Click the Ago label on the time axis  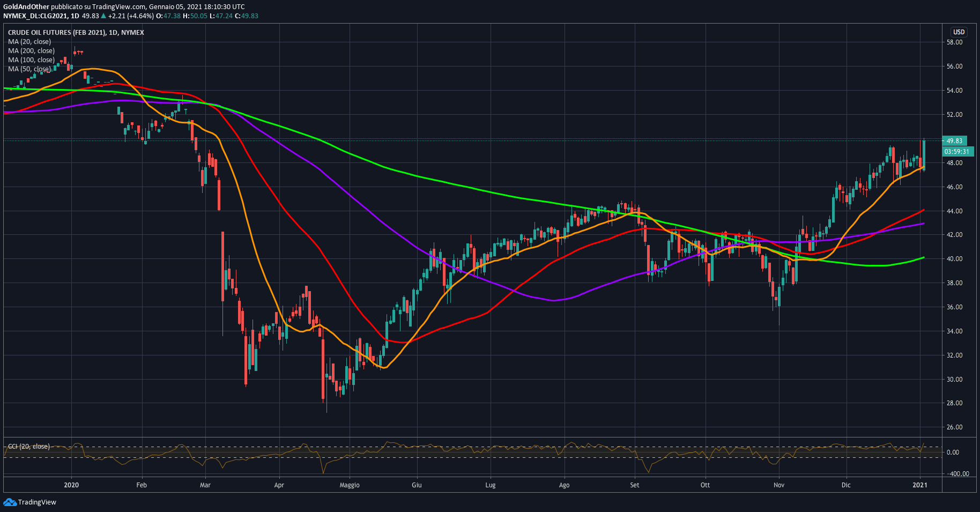564,485
